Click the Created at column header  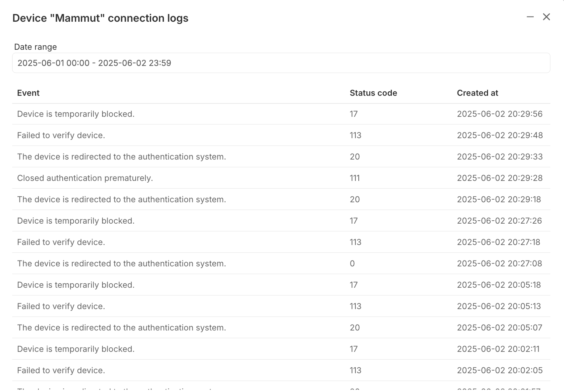pos(477,93)
